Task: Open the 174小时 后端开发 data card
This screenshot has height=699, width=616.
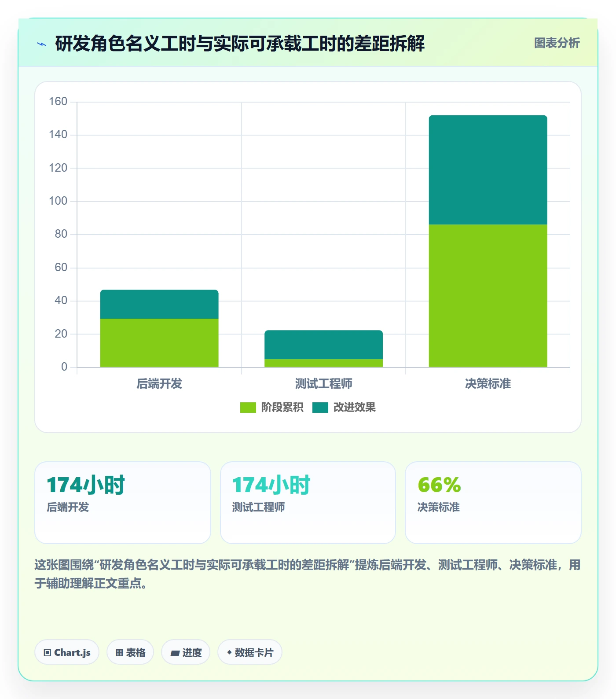Action: pos(123,503)
